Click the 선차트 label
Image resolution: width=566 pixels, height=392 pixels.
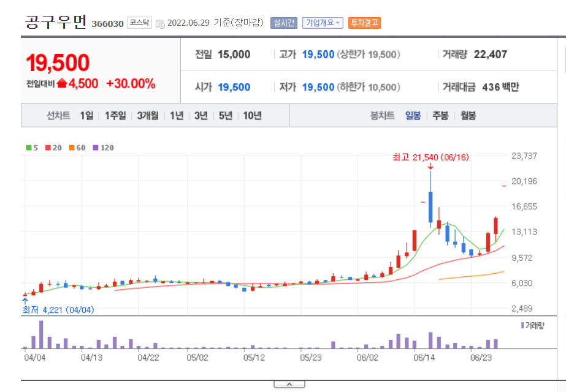coord(58,116)
